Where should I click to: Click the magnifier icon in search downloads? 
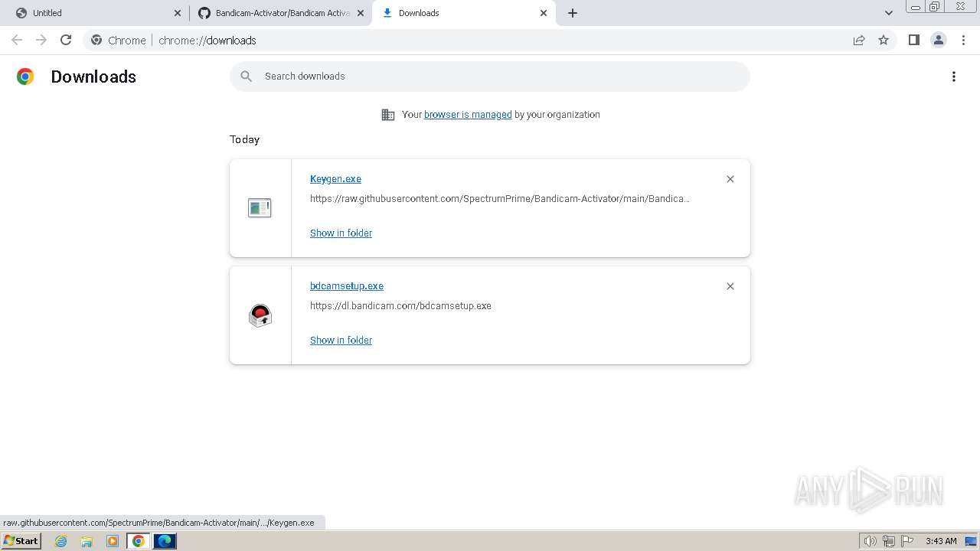tap(246, 76)
